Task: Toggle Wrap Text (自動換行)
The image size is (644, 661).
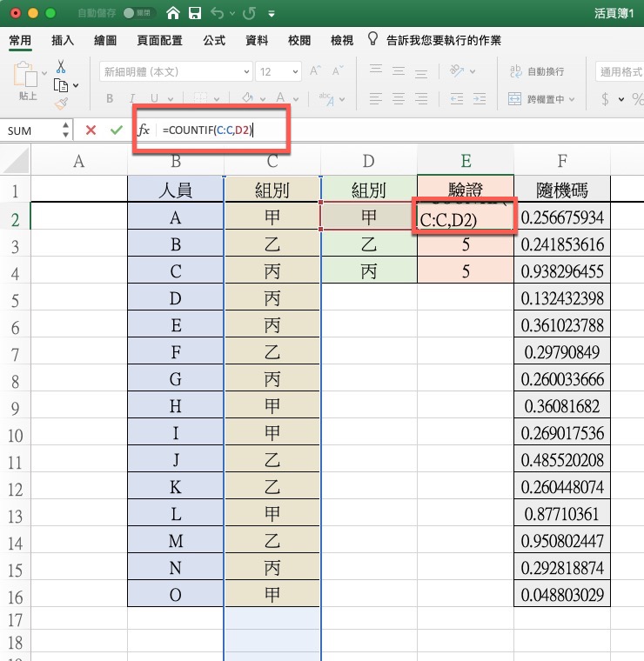Action: (x=537, y=71)
